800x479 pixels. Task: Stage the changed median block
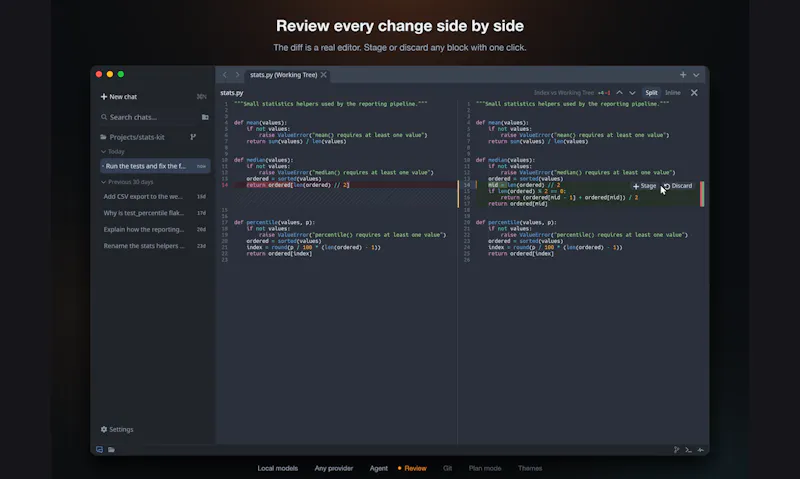point(644,186)
